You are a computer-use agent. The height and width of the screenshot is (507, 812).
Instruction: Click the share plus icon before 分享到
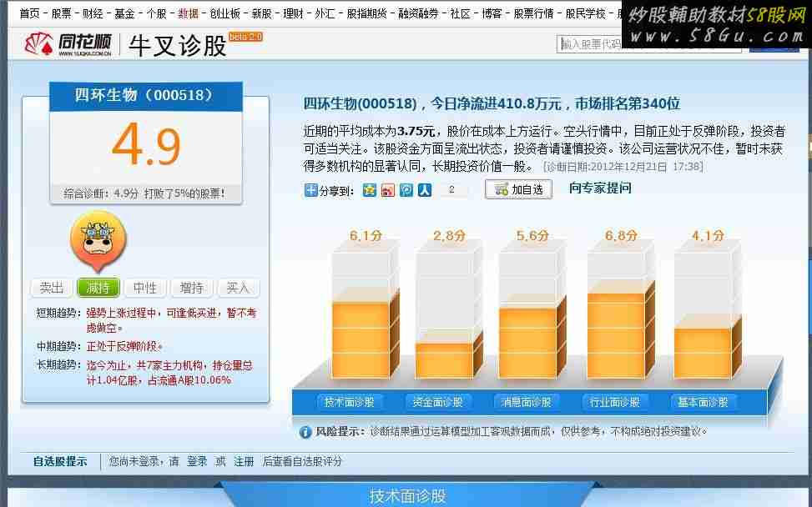tap(310, 190)
